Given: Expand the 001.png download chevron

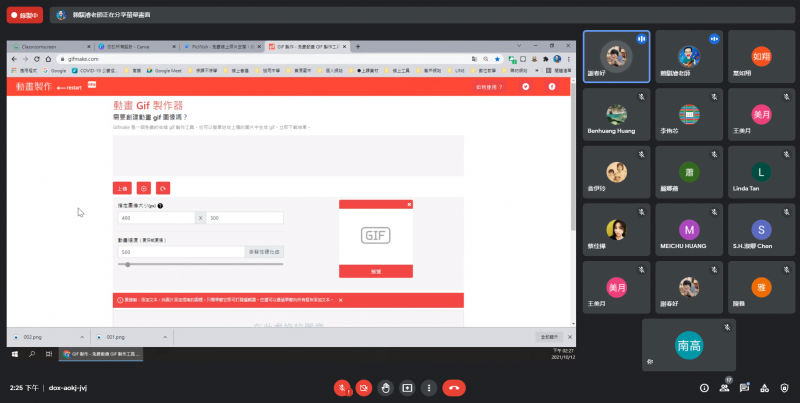Looking at the screenshot, I should (x=165, y=337).
